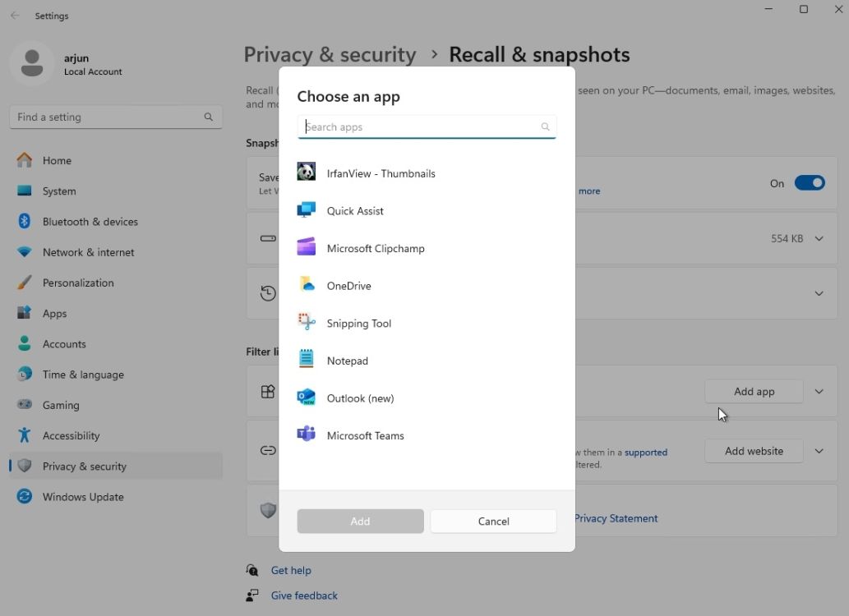Click the Privacy & security breadcrumb

tap(330, 55)
